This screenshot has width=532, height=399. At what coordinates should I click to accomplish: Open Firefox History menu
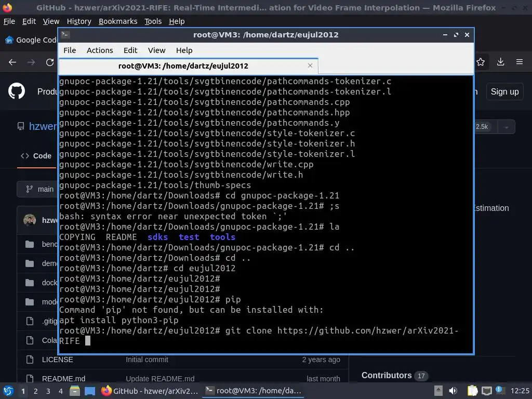79,21
